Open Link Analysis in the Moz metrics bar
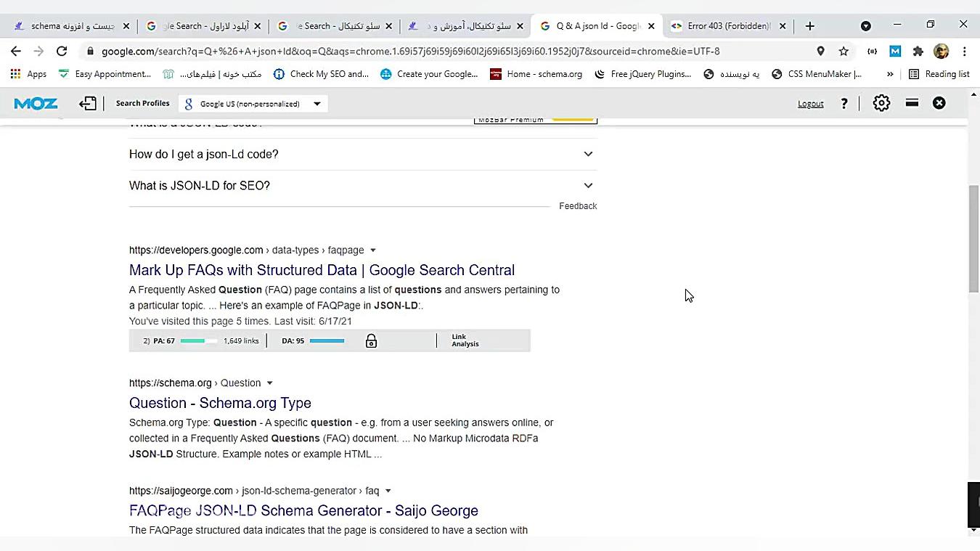This screenshot has height=551, width=980. pyautogui.click(x=465, y=340)
